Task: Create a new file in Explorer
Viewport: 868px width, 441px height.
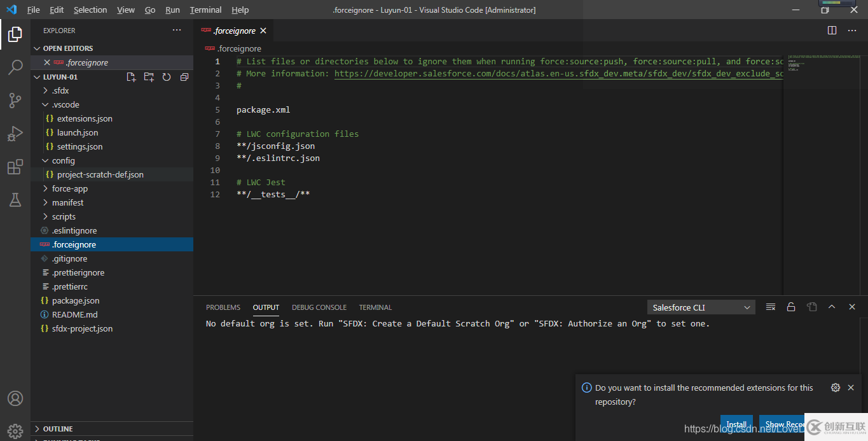Action: [131, 76]
